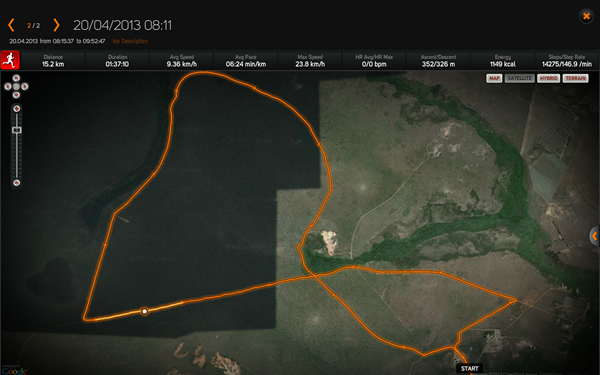Switch the map view to SATELLITE
600x375 pixels.
(x=520, y=78)
